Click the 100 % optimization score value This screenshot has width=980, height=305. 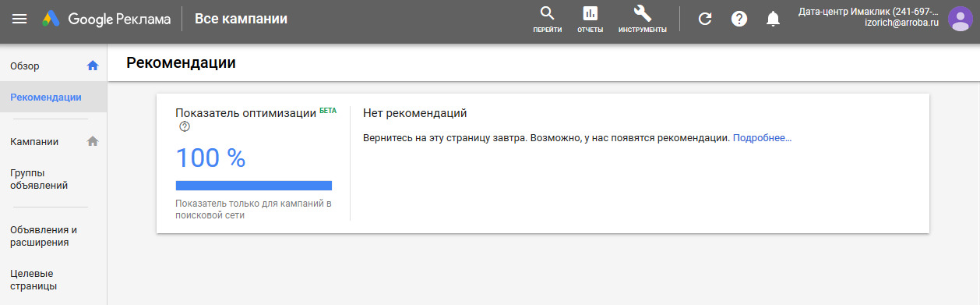coord(210,158)
